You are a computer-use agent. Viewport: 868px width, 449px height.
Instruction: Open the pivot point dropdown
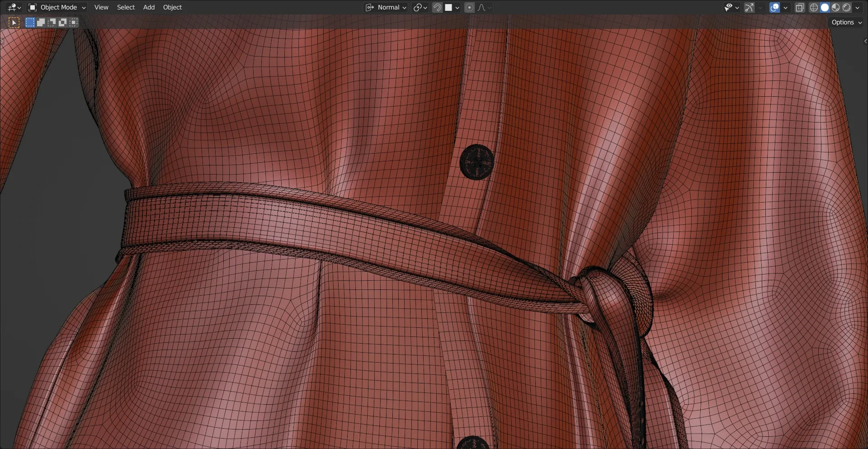click(x=420, y=7)
